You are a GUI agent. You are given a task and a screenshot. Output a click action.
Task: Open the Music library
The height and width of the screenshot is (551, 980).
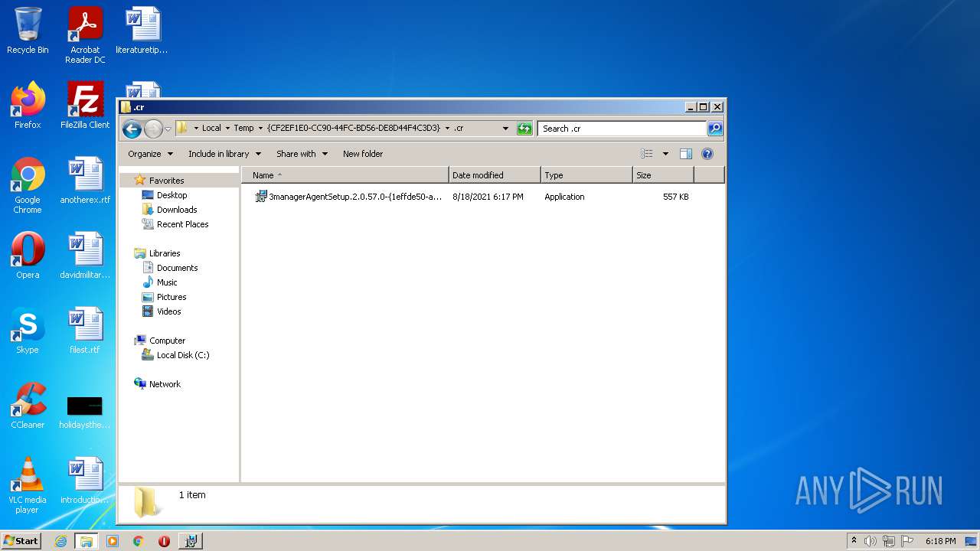click(167, 282)
